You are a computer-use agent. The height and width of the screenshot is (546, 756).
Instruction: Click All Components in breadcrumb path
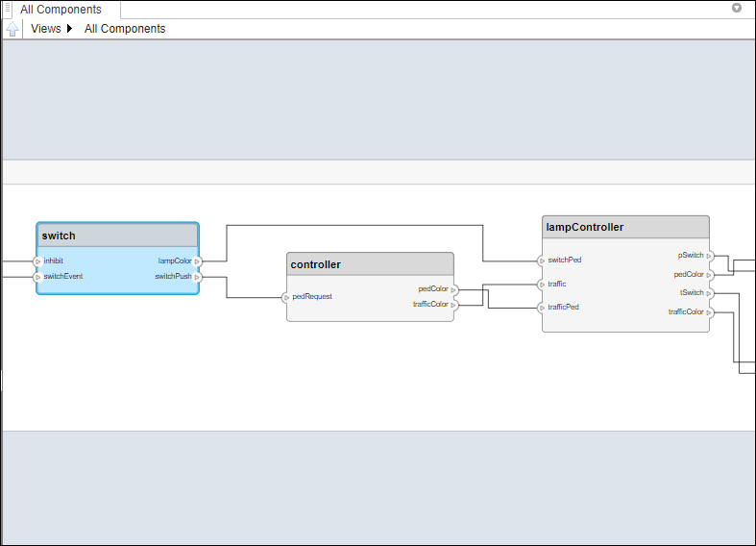pos(125,29)
